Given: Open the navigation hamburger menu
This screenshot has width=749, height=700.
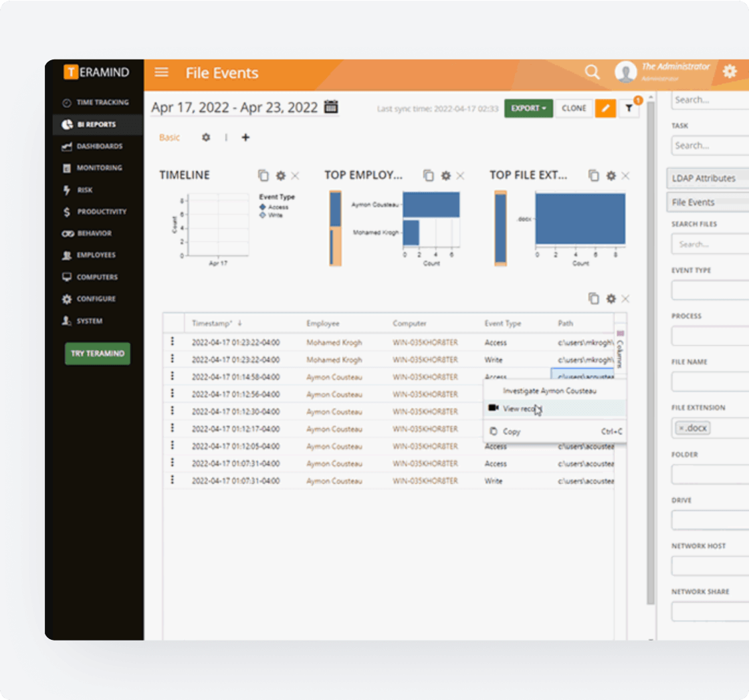Looking at the screenshot, I should [x=160, y=73].
